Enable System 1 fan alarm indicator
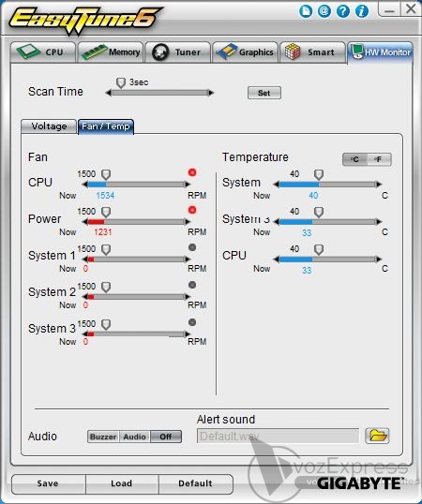 192,247
